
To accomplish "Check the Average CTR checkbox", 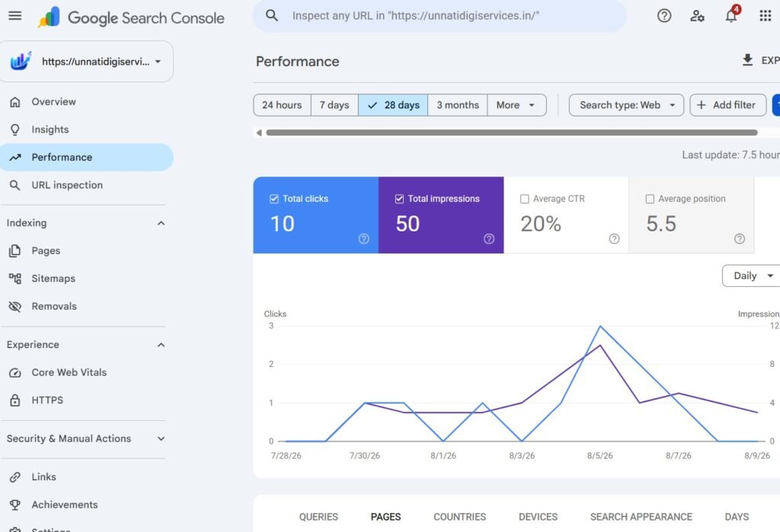I will coord(524,199).
